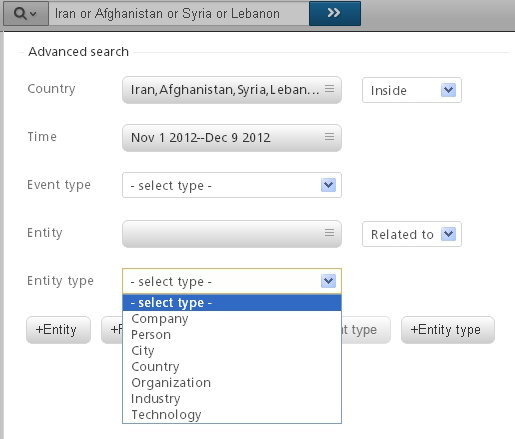Submit search with double-arrow button
The height and width of the screenshot is (439, 515).
coord(335,13)
